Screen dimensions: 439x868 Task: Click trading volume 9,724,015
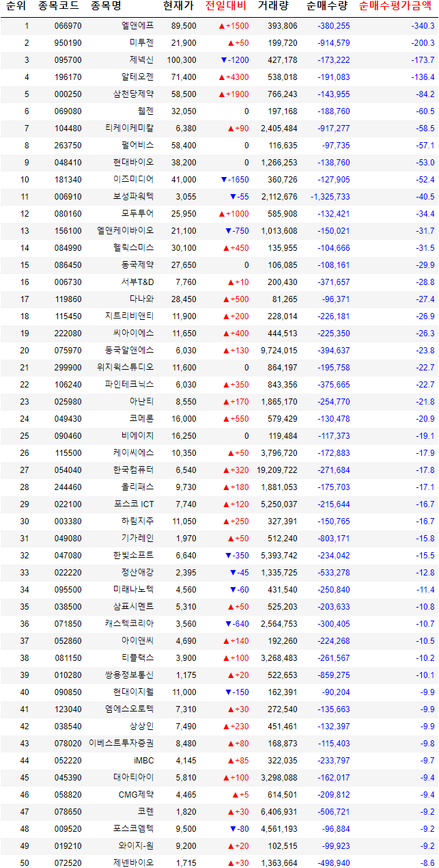pyautogui.click(x=277, y=351)
